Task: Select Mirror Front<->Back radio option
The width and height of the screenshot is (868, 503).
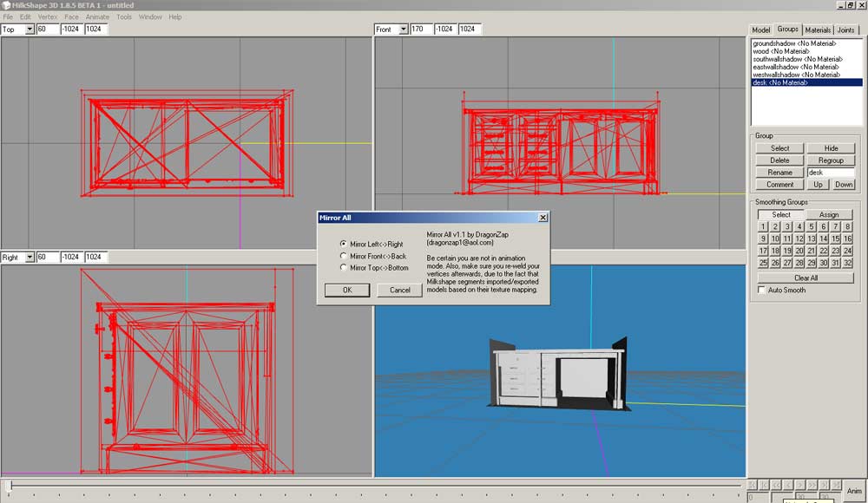Action: point(344,256)
